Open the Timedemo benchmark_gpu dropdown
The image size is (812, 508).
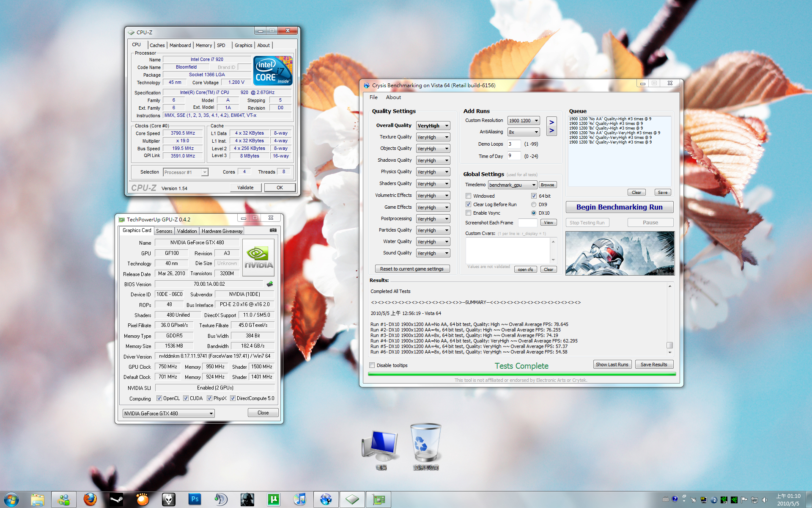pyautogui.click(x=513, y=185)
